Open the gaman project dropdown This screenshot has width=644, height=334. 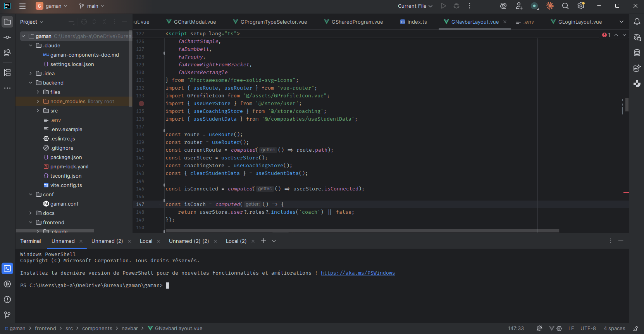[x=52, y=6]
